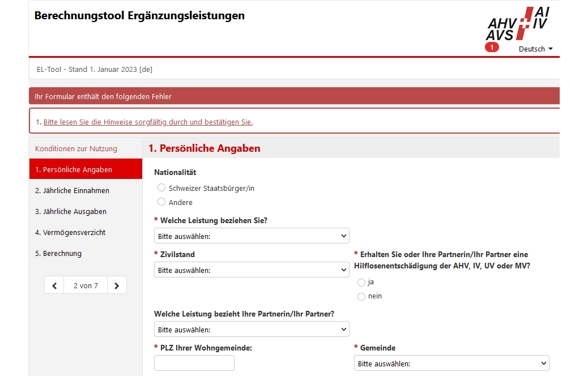Open partner's Leistung dropdown
The height and width of the screenshot is (376, 588).
pyautogui.click(x=252, y=330)
